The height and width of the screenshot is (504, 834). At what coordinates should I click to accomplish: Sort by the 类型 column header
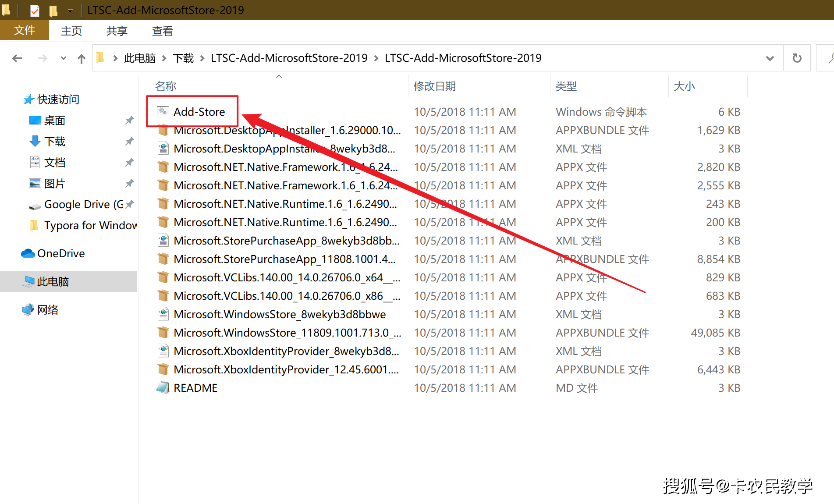coord(566,86)
